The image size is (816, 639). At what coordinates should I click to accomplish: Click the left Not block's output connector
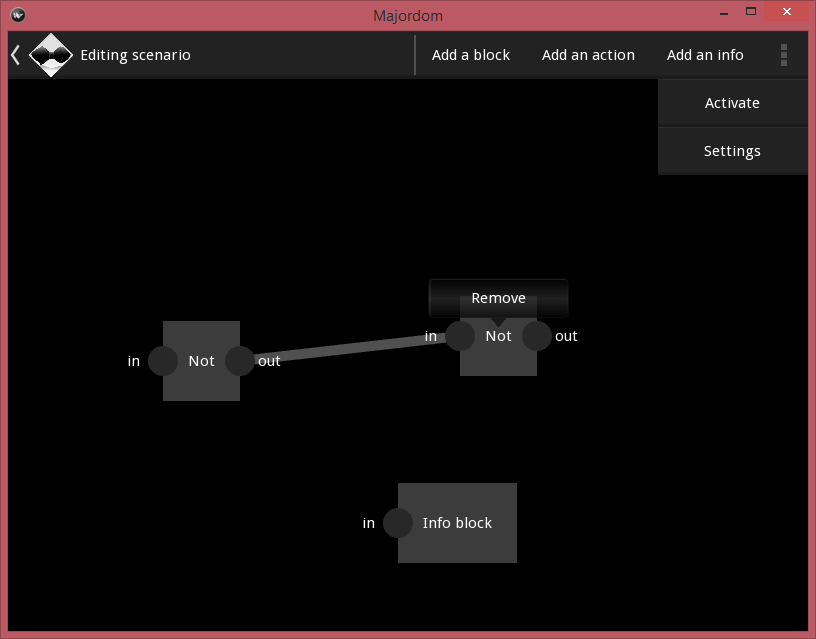tap(240, 361)
